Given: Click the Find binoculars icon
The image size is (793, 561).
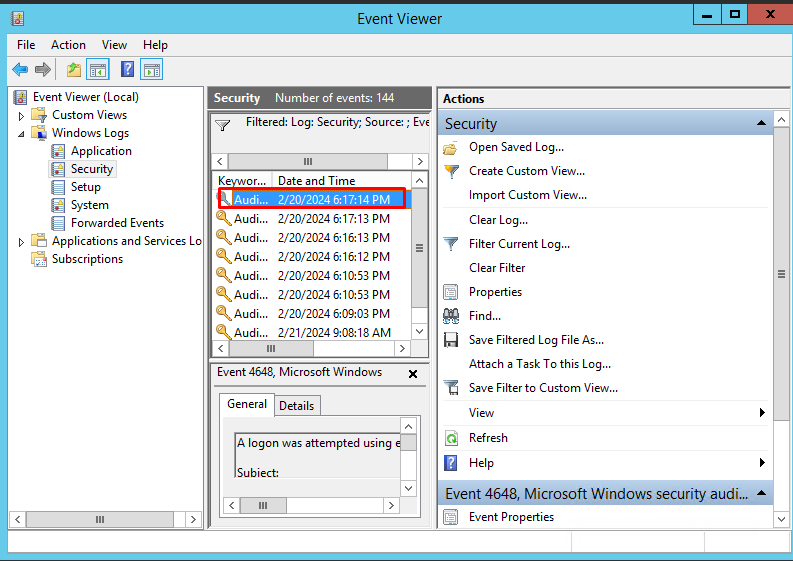Looking at the screenshot, I should click(451, 316).
